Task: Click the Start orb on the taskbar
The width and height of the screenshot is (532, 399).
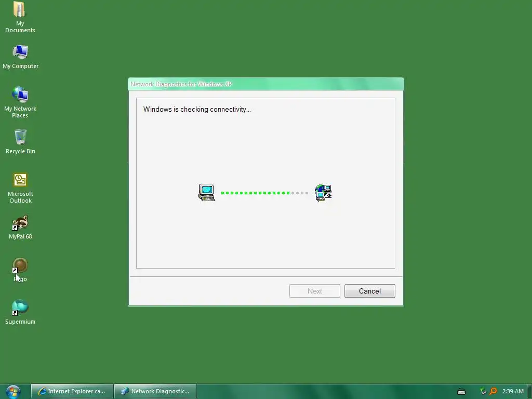Action: click(x=13, y=392)
